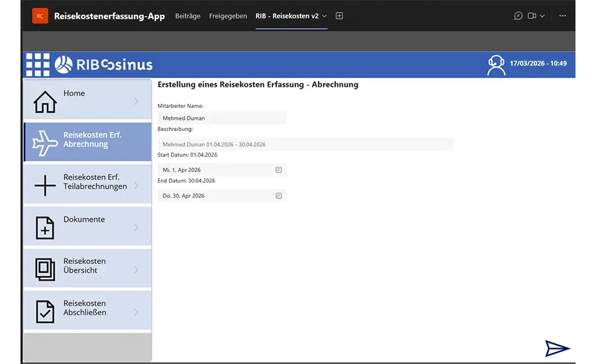596x364 pixels.
Task: Click the Start Datum: 01.04.2026 label
Action: click(x=187, y=155)
